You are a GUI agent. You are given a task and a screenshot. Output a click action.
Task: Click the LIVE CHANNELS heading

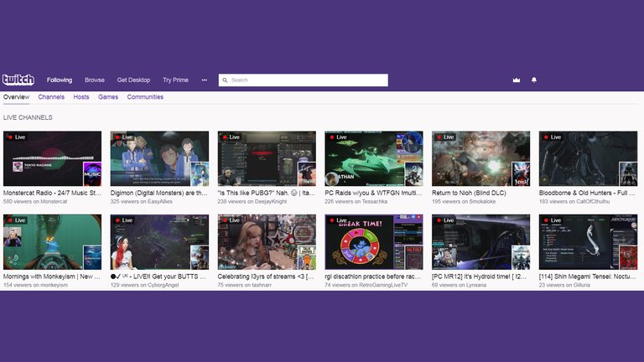coord(28,117)
